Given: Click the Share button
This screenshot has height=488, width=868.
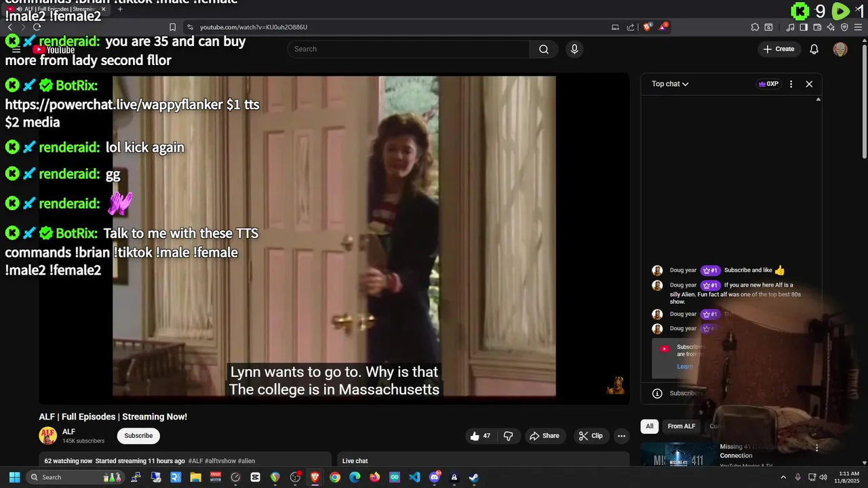Looking at the screenshot, I should 545,436.
